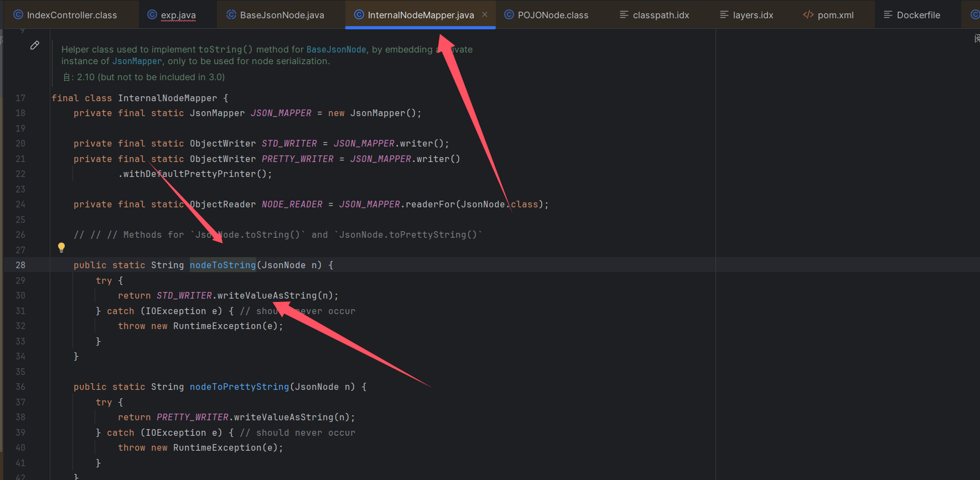Click the NODE_READER field name on line 24
This screenshot has width=980, height=480.
click(292, 204)
